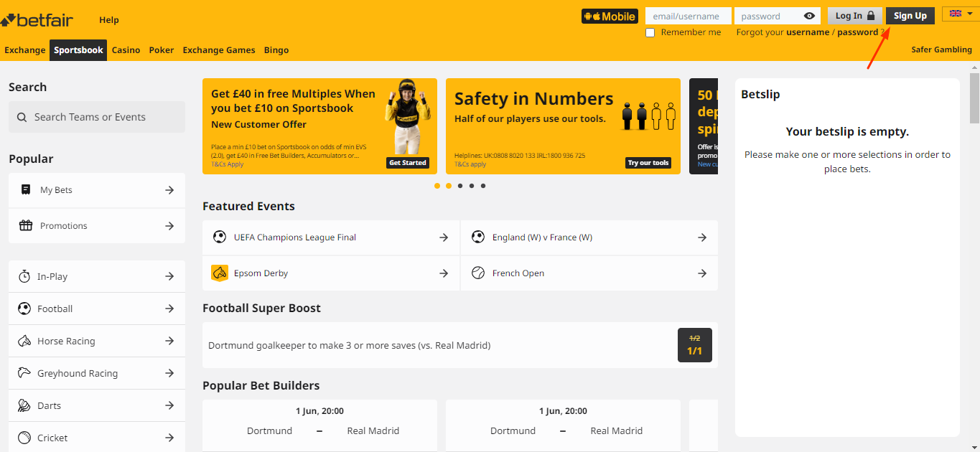
Task: Click the forgot password link
Action: [x=857, y=32]
